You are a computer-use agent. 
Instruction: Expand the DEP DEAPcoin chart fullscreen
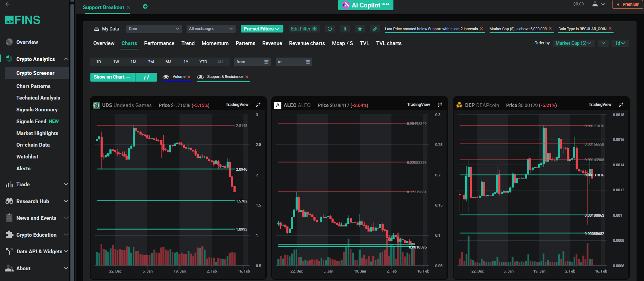(621, 105)
